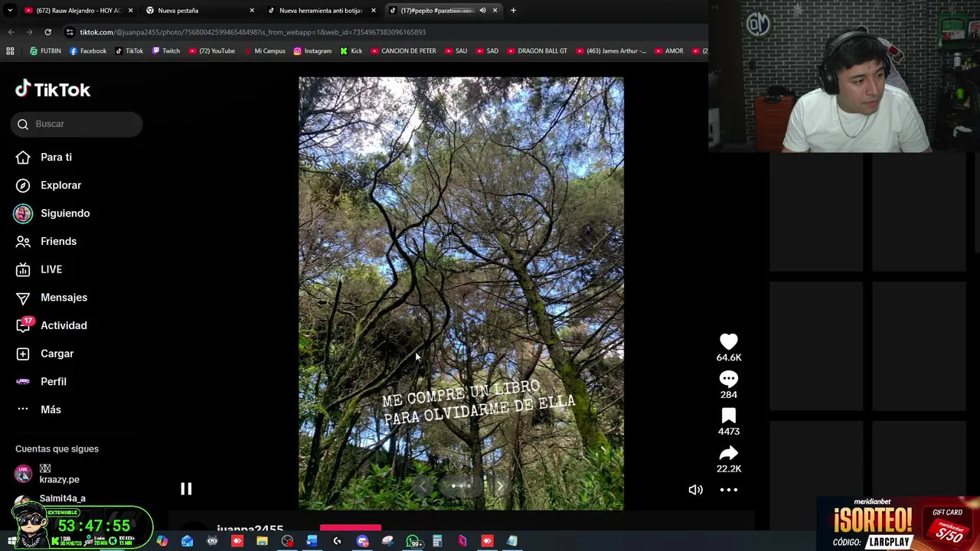The image size is (980, 551).
Task: Open the (72) YouTube bookmark
Action: pyautogui.click(x=212, y=51)
